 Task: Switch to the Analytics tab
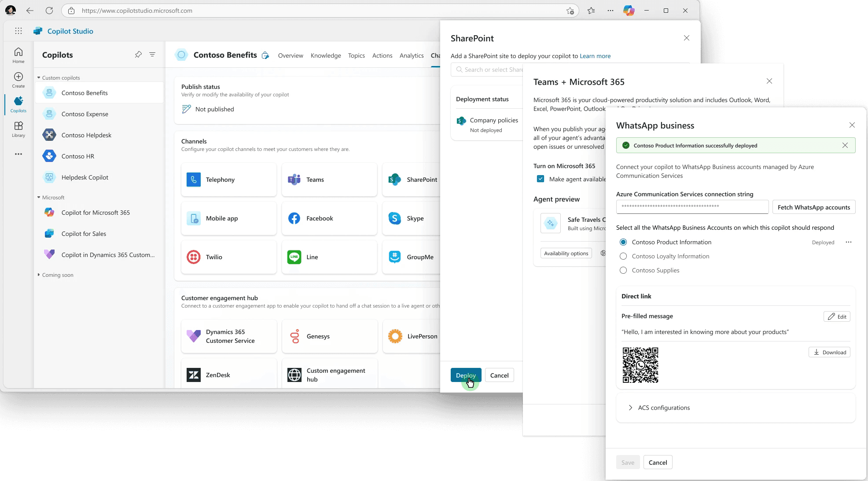(411, 55)
